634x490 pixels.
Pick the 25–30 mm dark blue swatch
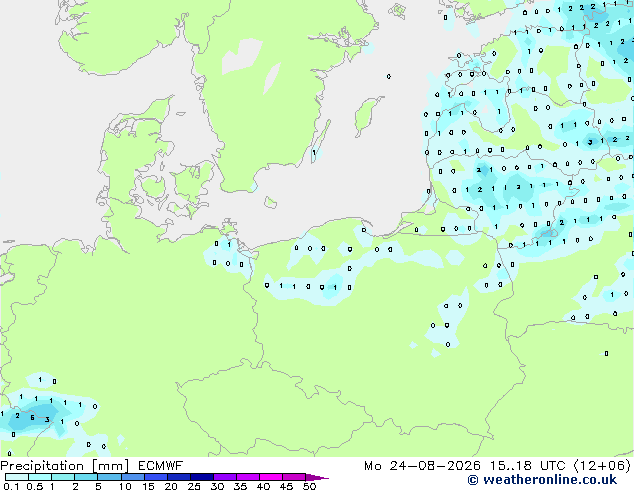[x=202, y=477]
